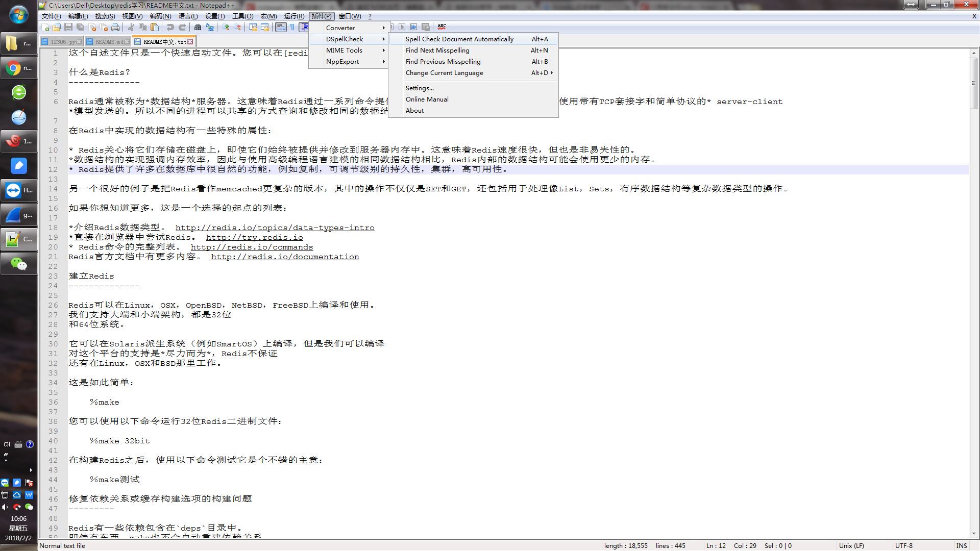Image resolution: width=980 pixels, height=551 pixels.
Task: Open the Replace toolbar icon
Action: coord(210,27)
